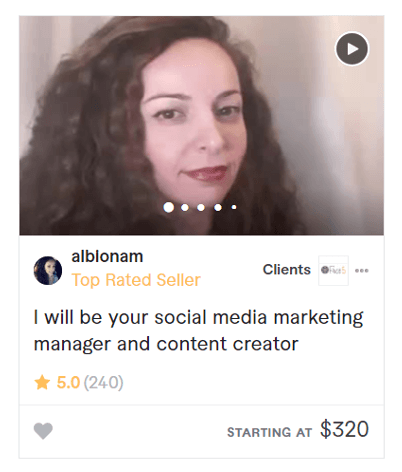The width and height of the screenshot is (402, 472).
Task: Select the third carousel dot
Action: pos(201,207)
